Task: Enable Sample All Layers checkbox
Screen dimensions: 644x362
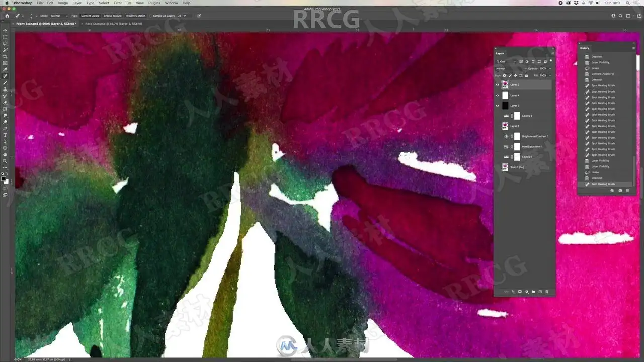Action: [151, 16]
